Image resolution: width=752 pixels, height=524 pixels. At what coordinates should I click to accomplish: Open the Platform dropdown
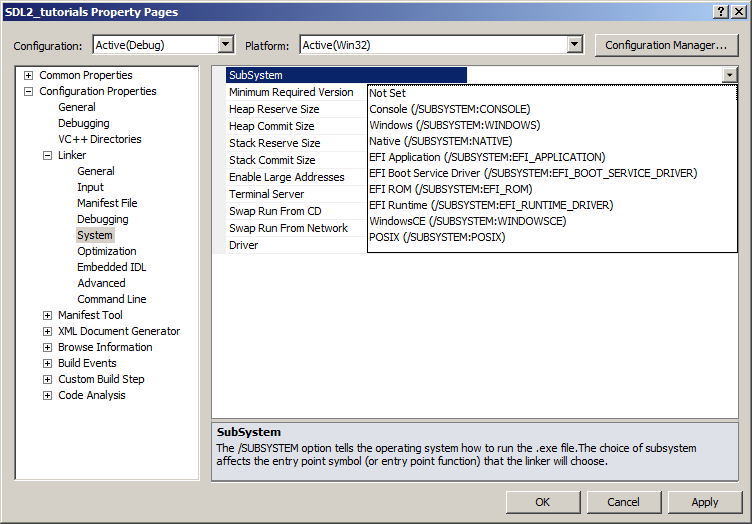574,45
